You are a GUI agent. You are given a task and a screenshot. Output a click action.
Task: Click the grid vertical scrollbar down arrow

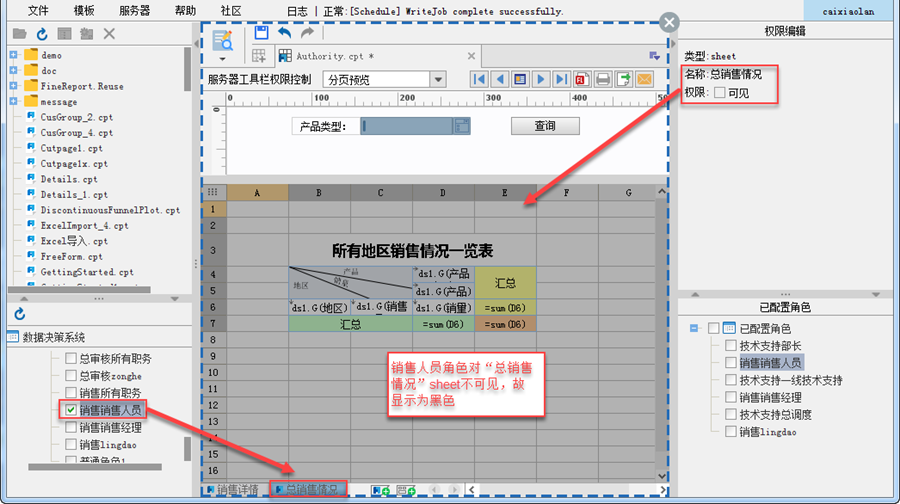point(662,476)
